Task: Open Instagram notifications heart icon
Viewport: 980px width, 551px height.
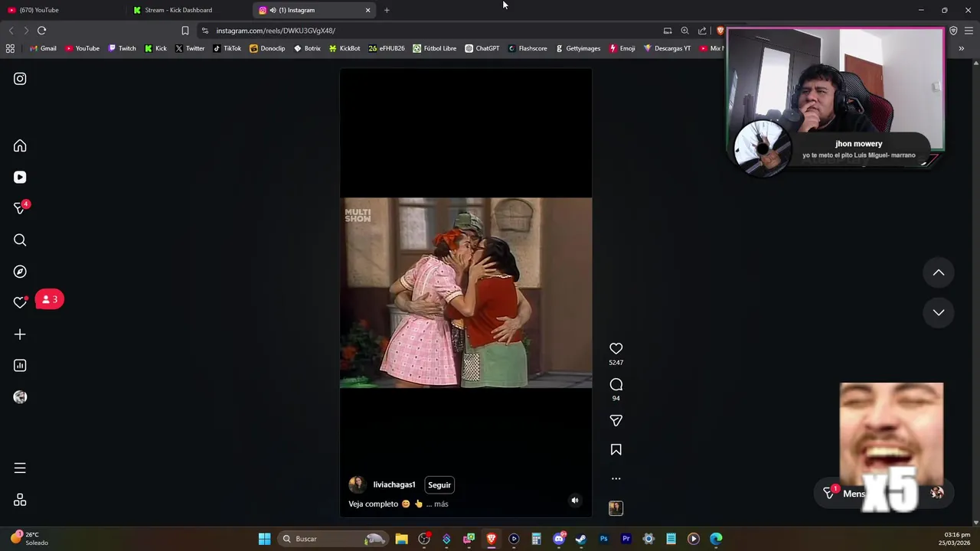Action: point(20,302)
